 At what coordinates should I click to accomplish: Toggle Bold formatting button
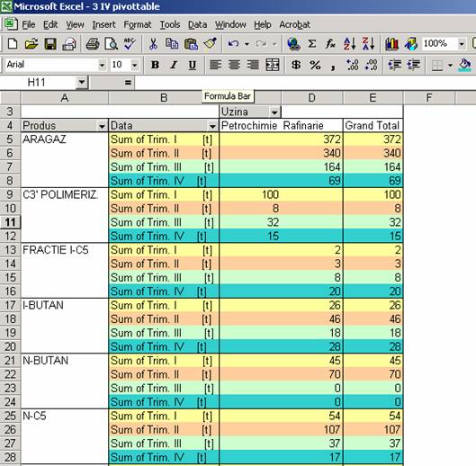pos(155,65)
